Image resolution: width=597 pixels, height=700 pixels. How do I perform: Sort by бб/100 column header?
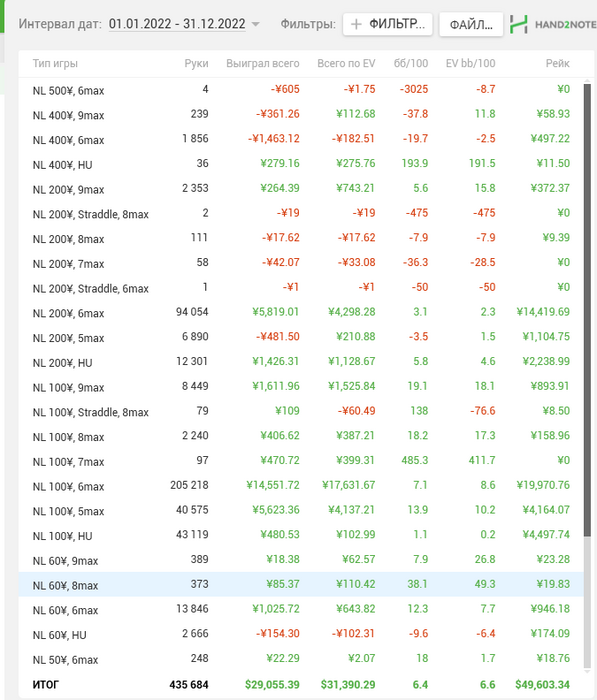(410, 63)
